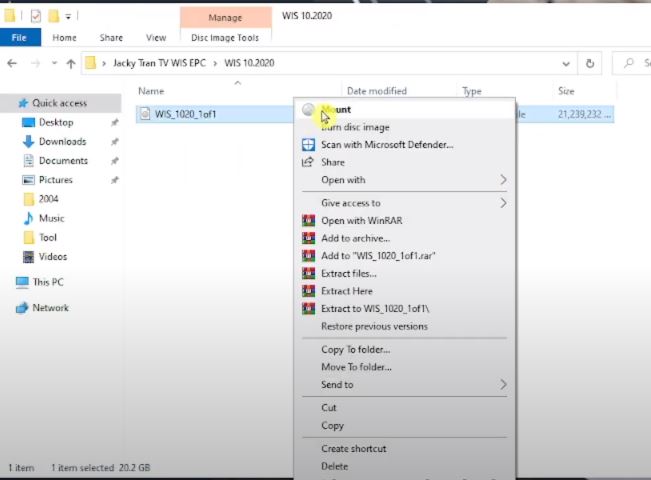The height and width of the screenshot is (480, 651).
Task: Open the Disc Image Tools tab
Action: (225, 38)
